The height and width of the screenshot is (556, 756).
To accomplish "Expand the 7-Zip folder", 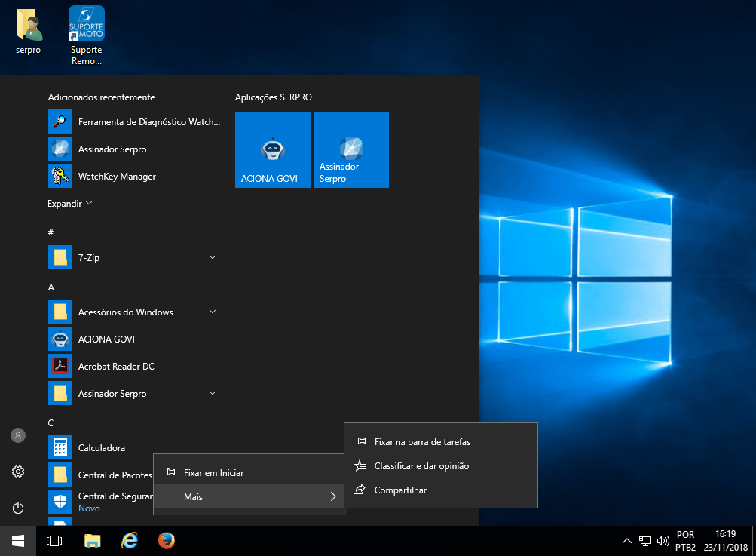I will [213, 258].
